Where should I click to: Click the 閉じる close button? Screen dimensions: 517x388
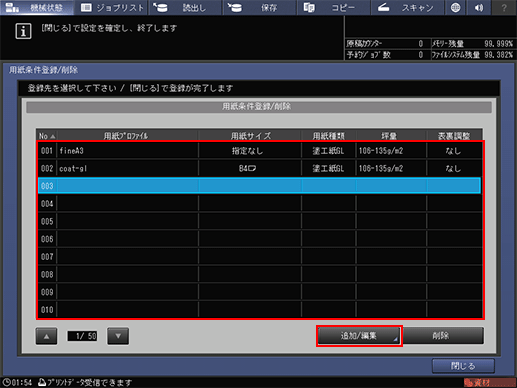click(463, 366)
